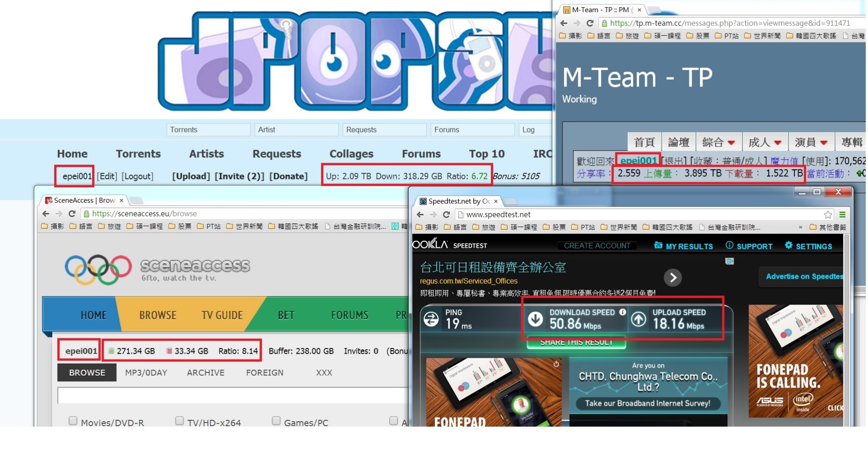Viewport: 868px width, 465px height.
Task: Click the Ookla Speedtest logo
Action: 450,244
